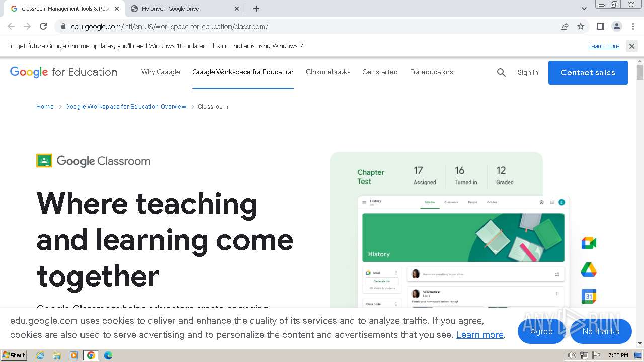Open the site search magnifier
Viewport: 644px width, 362px height.
[x=501, y=72]
